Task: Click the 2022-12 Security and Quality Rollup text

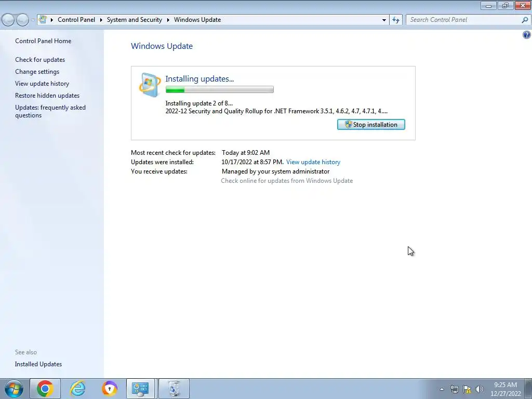Action: tap(276, 111)
